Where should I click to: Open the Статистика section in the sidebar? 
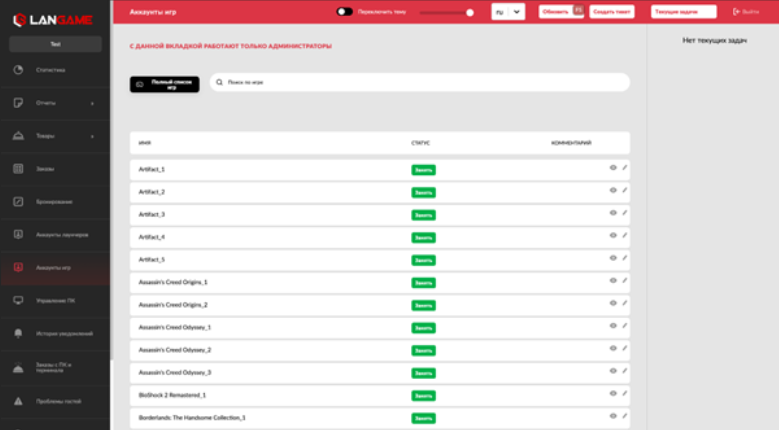(55, 70)
